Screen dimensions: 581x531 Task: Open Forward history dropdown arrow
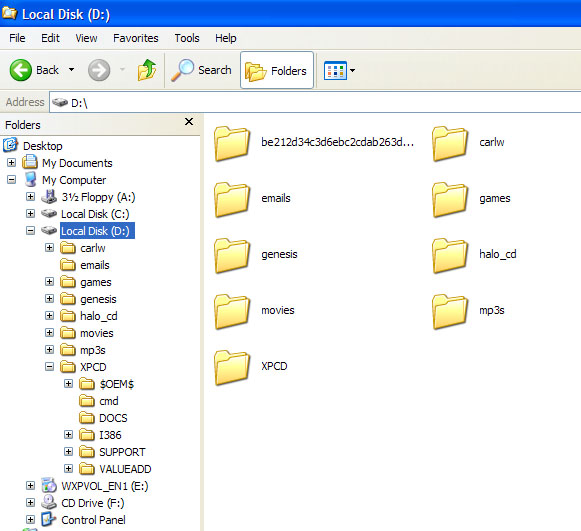122,70
